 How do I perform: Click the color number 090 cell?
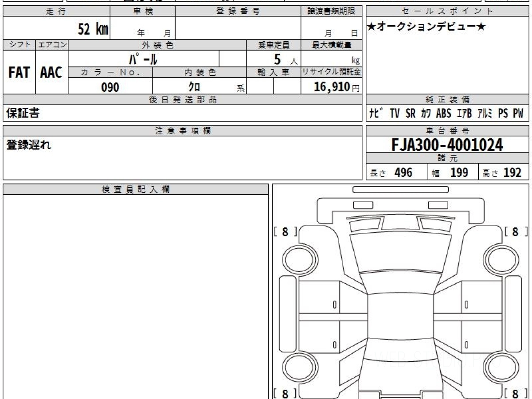coord(110,87)
